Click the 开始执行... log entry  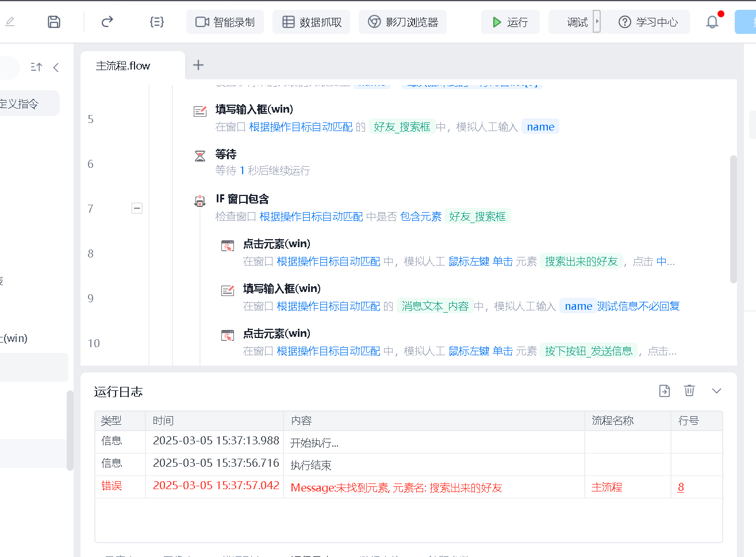(314, 443)
